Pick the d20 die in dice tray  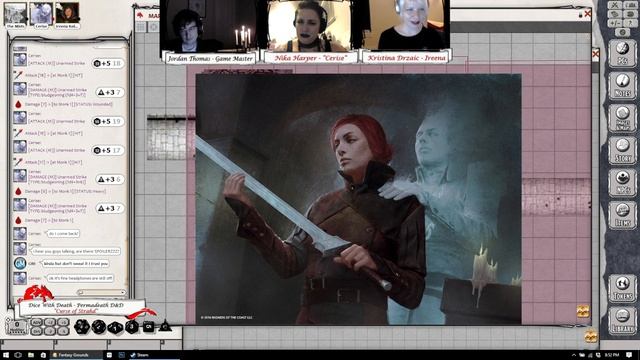coord(82,327)
